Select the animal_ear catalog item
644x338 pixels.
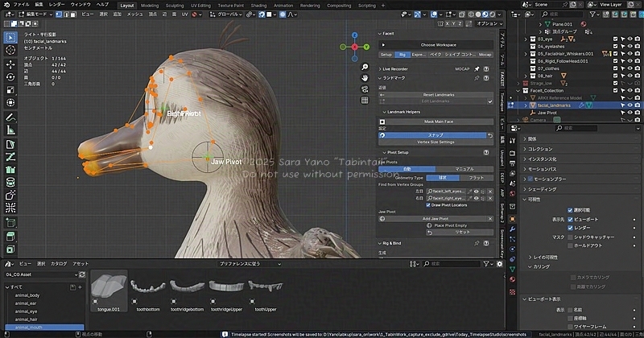coord(26,303)
